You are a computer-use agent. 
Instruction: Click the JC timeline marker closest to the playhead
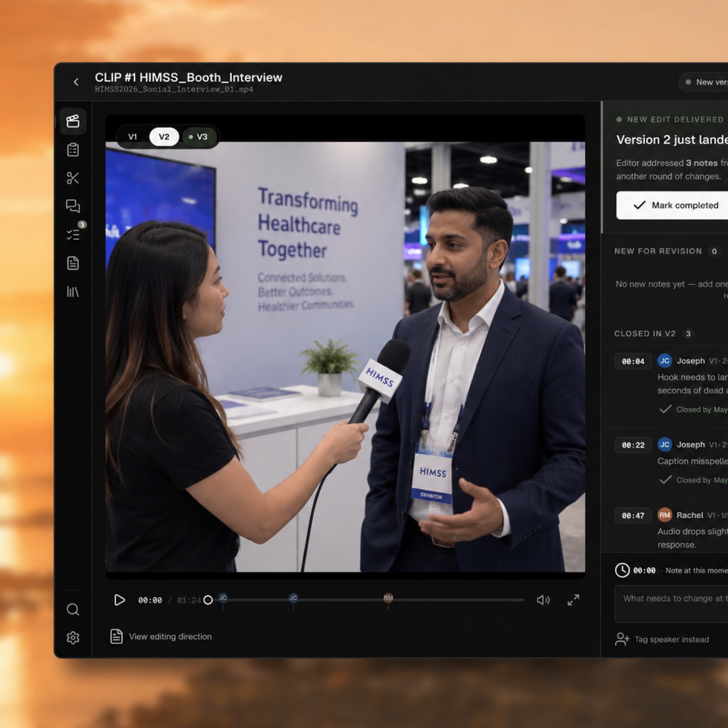(x=223, y=598)
